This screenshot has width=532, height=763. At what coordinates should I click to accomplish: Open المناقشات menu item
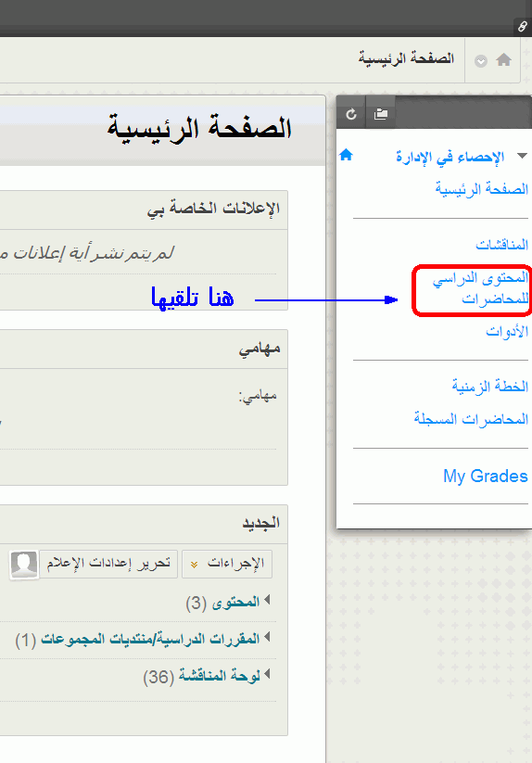[x=501, y=244]
